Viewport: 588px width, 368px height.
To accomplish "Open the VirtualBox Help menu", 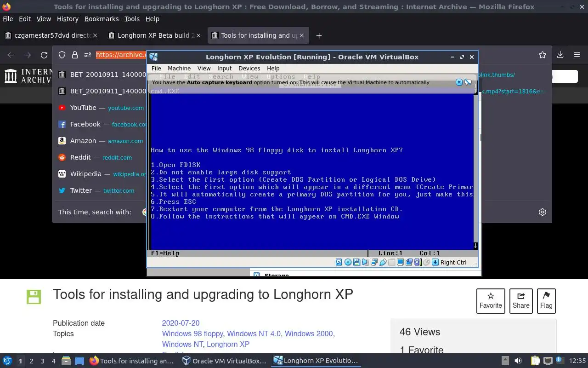I will [x=273, y=68].
